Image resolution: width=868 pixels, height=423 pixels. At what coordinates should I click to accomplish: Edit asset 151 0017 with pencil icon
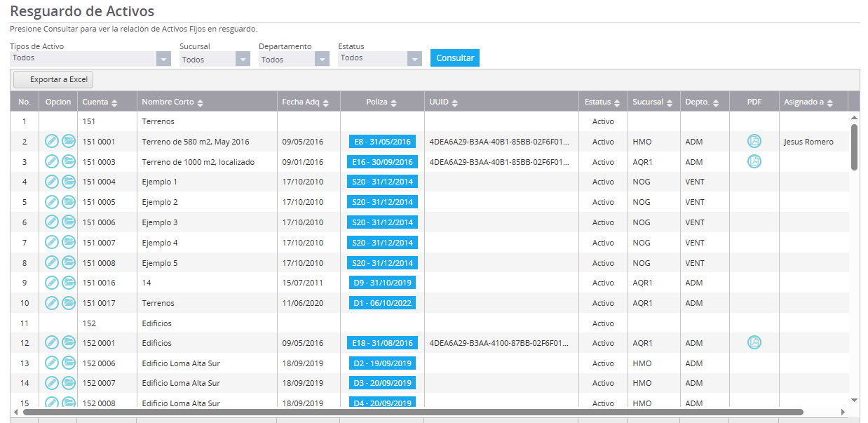pyautogui.click(x=52, y=303)
